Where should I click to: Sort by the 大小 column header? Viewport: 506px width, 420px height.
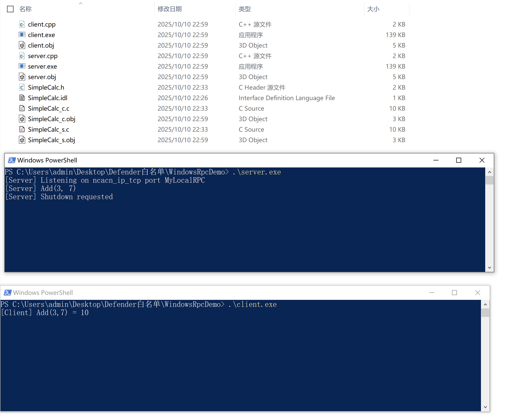pyautogui.click(x=373, y=9)
